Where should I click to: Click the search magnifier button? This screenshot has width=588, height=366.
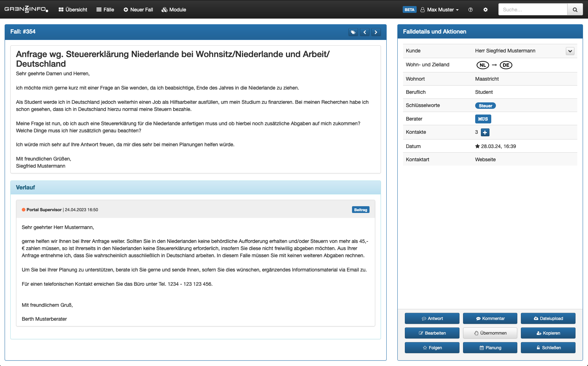pos(575,10)
